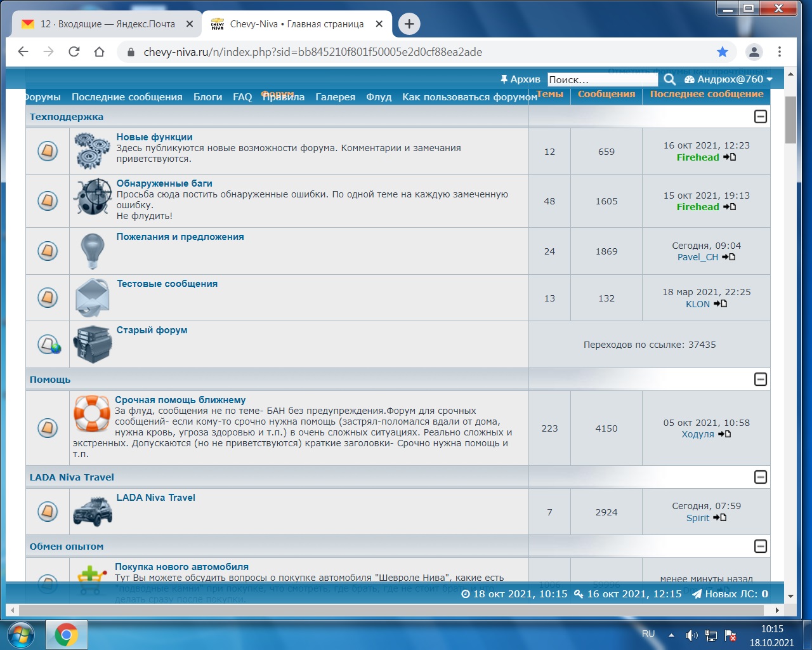Open Срочная помощь ближнему forum

[180, 400]
